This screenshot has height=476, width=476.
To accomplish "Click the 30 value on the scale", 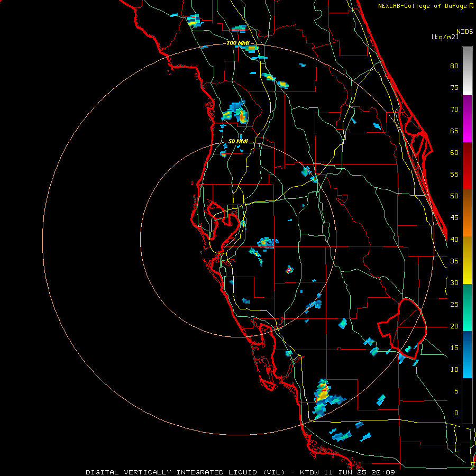I will [x=454, y=282].
